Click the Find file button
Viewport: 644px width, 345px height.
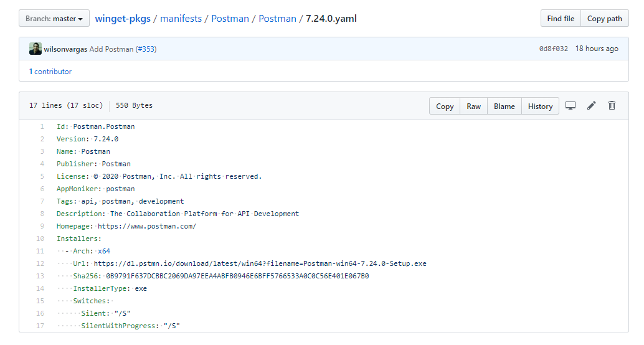click(x=561, y=19)
